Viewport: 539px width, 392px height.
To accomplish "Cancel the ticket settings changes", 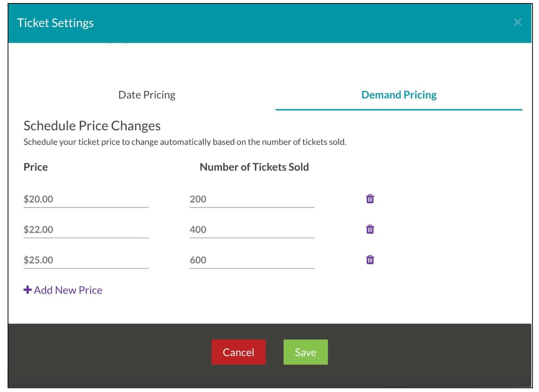I will click(x=238, y=352).
